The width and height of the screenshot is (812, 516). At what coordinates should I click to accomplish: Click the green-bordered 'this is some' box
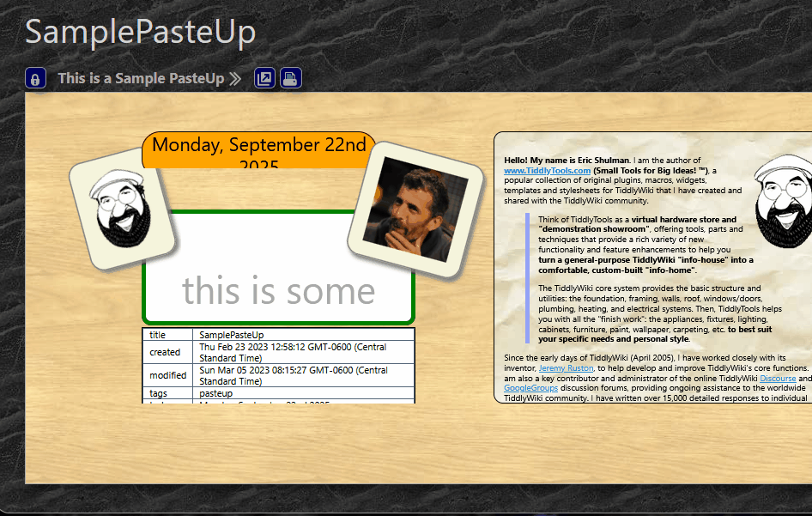coord(278,292)
